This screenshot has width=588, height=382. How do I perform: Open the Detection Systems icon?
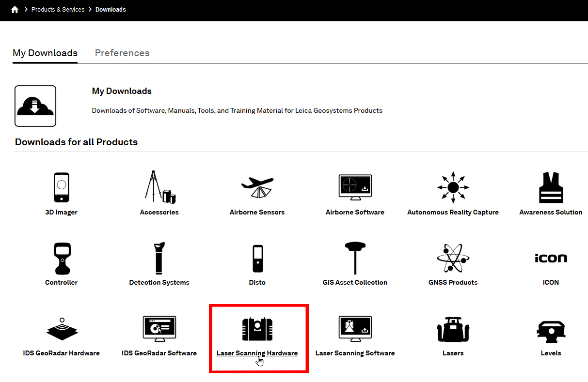pos(159,259)
